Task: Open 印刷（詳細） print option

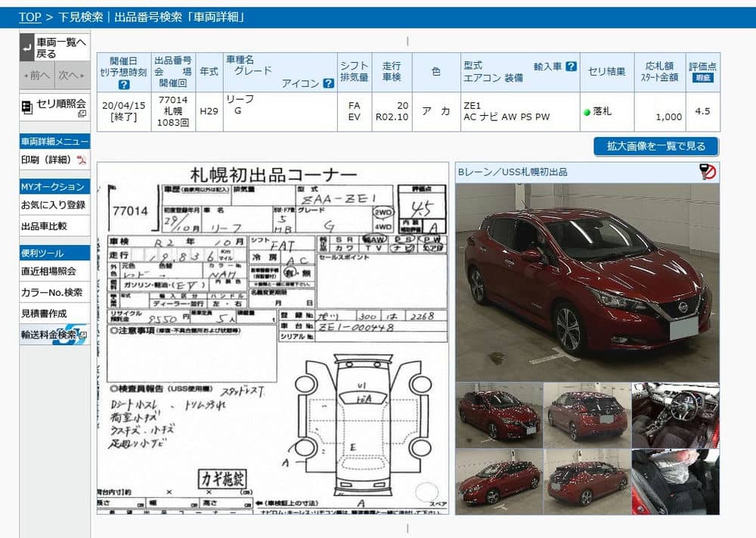Action: (54, 160)
